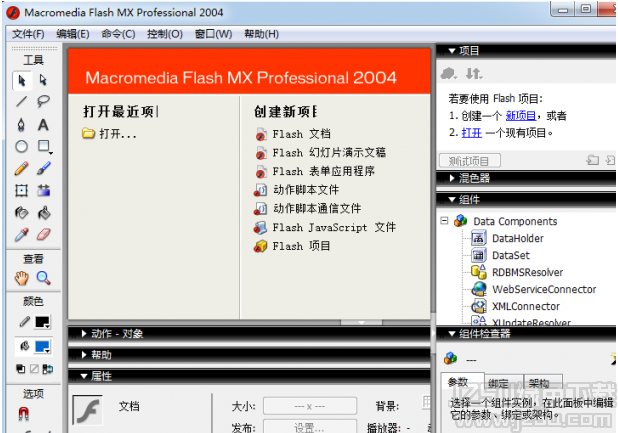618x433 pixels.
Task: Create a Flash 表单应用程序
Action: pos(315,171)
